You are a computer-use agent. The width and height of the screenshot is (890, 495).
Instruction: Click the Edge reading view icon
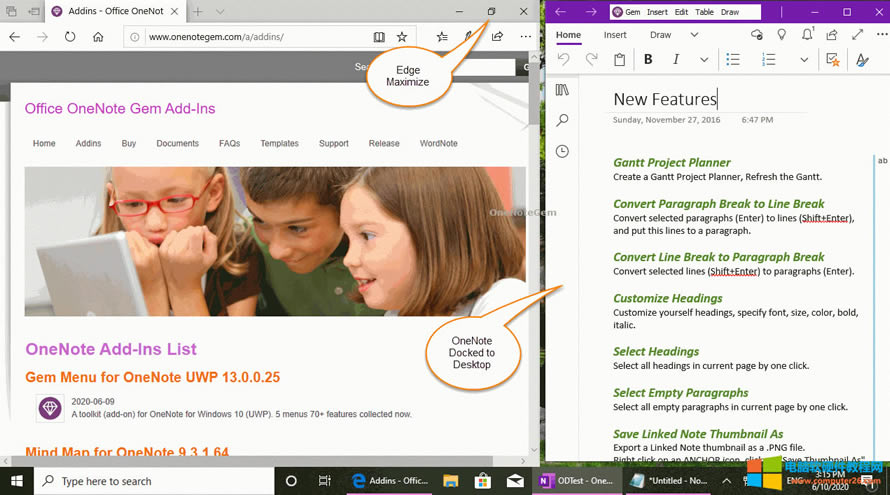[x=379, y=37]
